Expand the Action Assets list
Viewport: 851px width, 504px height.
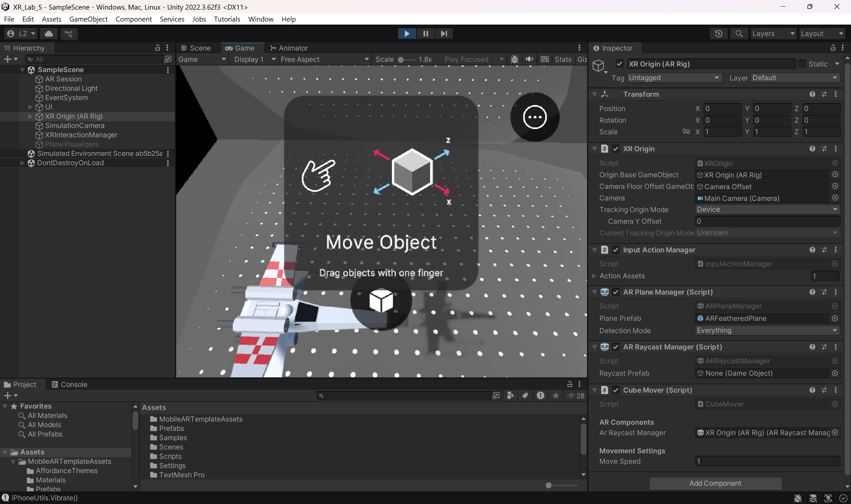pos(594,276)
